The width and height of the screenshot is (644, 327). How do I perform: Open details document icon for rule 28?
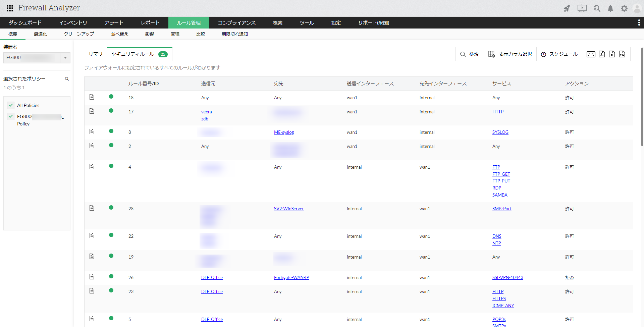click(92, 208)
